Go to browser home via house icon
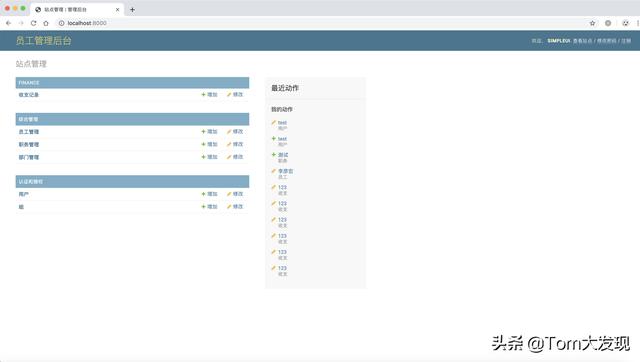This screenshot has width=640, height=362. tap(46, 23)
